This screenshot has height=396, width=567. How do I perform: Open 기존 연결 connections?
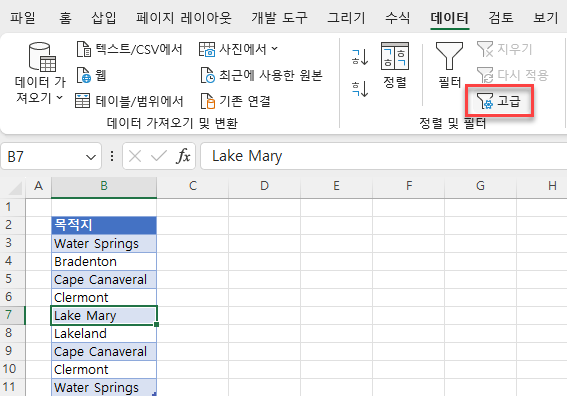pyautogui.click(x=235, y=101)
